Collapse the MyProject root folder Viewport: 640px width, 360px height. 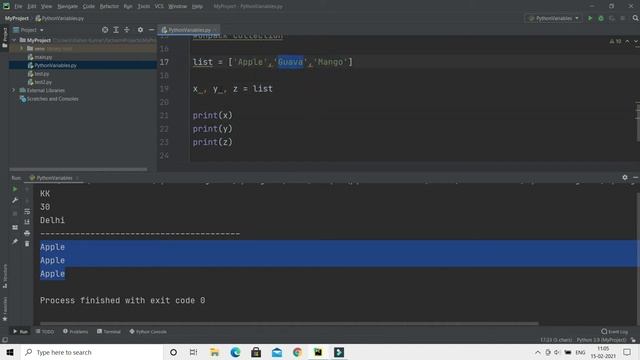tap(14, 40)
